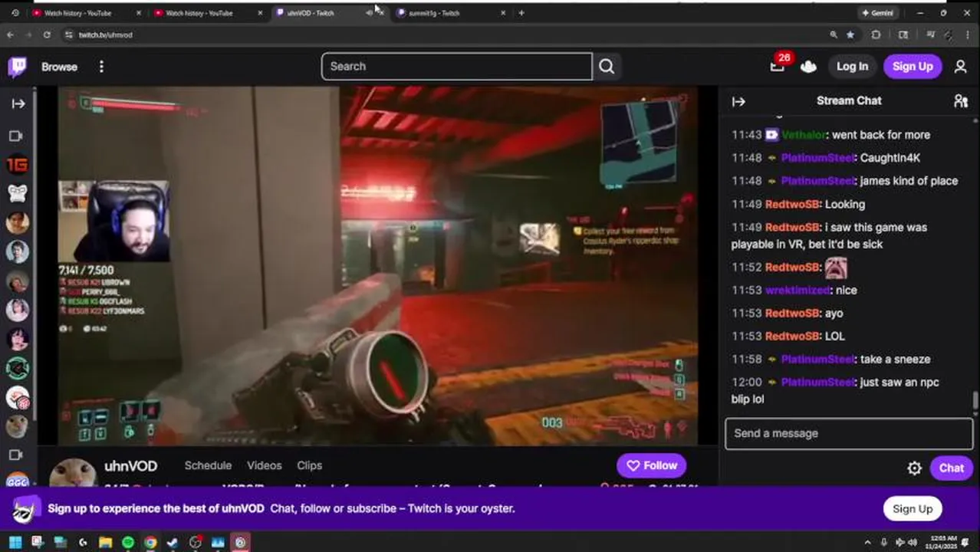Open the Videos tab of uhnVOD
The height and width of the screenshot is (552, 980).
click(x=264, y=465)
